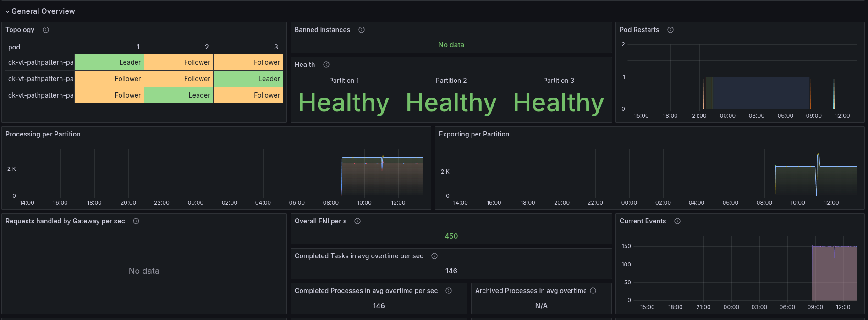This screenshot has height=320, width=868.
Task: Sort Topology table by column 2
Action: (x=207, y=47)
